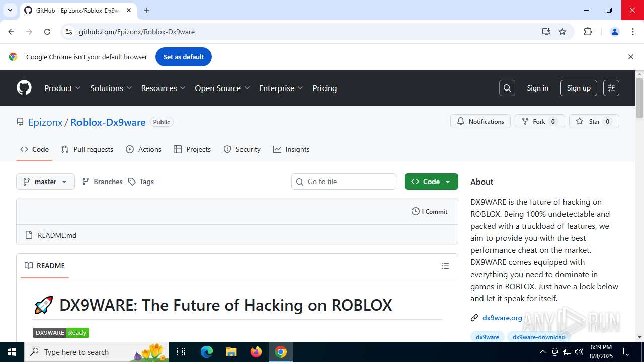Open the green Code dropdown

(x=431, y=182)
